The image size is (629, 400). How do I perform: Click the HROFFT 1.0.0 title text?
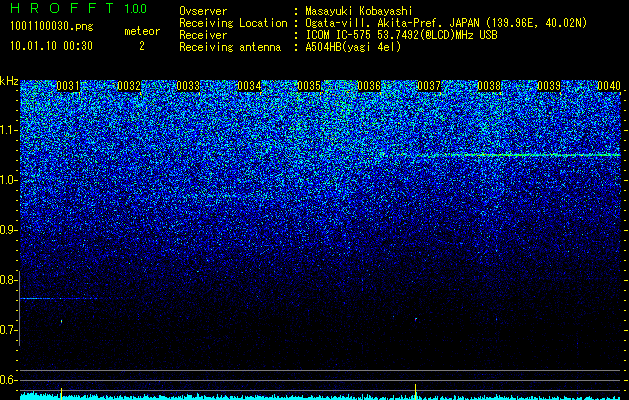(x=79, y=8)
